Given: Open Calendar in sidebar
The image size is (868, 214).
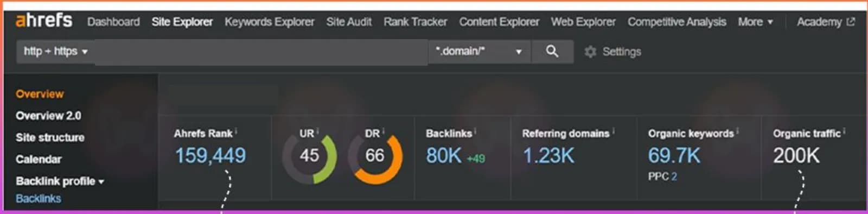Looking at the screenshot, I should tap(39, 159).
